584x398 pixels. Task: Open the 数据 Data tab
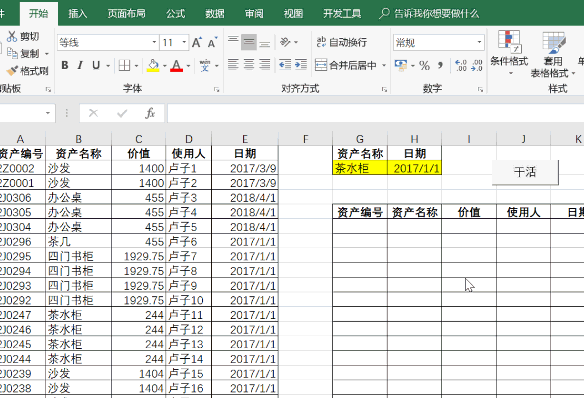pyautogui.click(x=215, y=14)
